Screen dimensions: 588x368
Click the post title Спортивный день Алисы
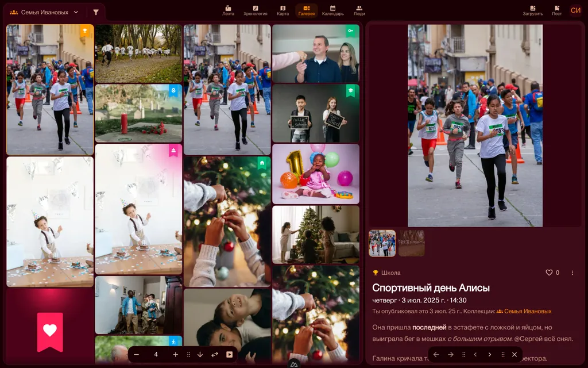pyautogui.click(x=431, y=288)
